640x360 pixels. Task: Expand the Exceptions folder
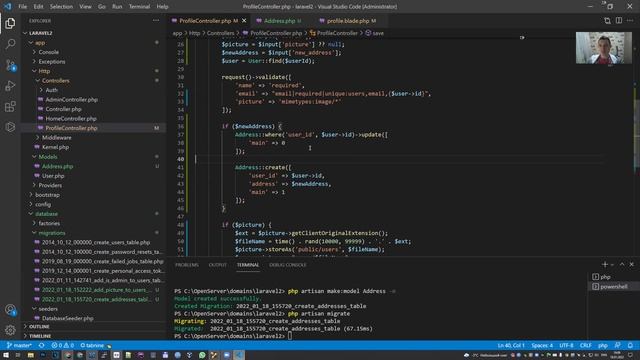coord(52,62)
